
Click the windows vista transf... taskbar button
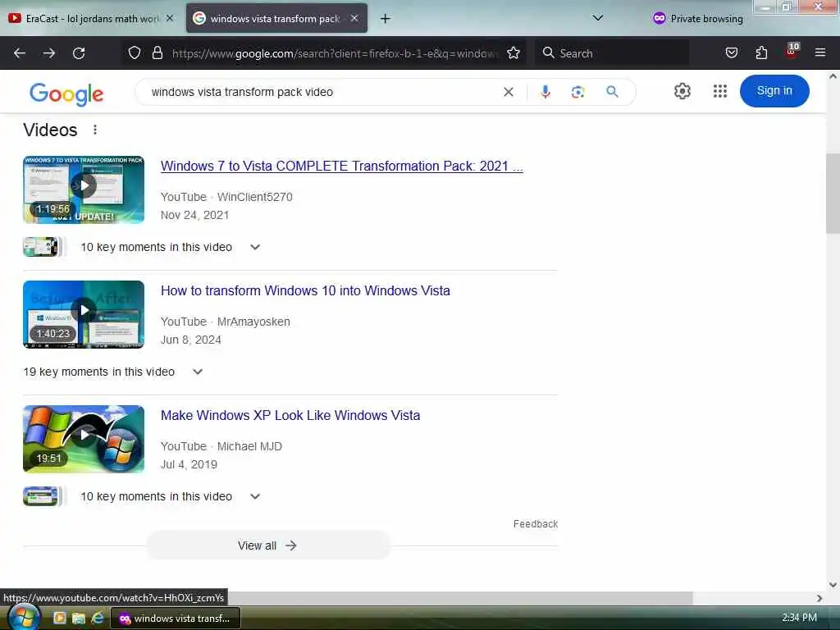(176, 619)
